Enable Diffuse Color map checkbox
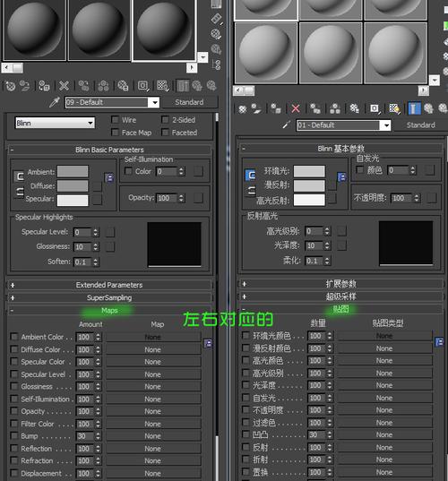This screenshot has width=448, height=481. [x=14, y=349]
